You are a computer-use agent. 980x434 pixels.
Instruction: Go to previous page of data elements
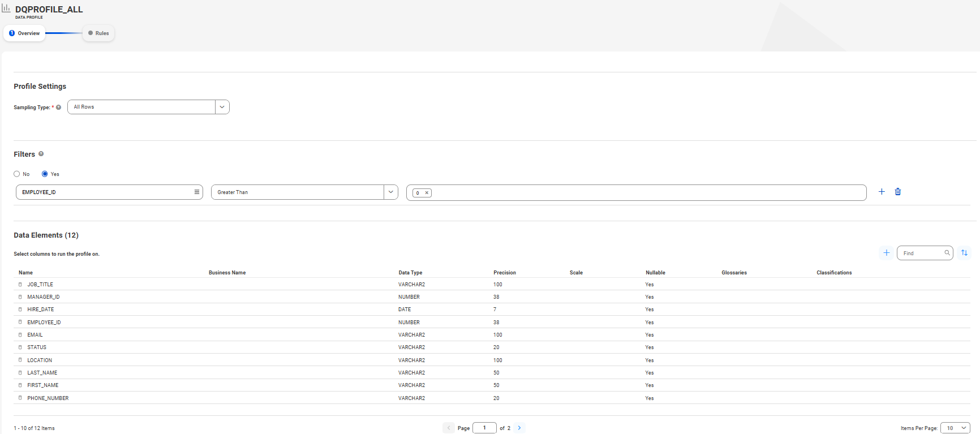(449, 428)
